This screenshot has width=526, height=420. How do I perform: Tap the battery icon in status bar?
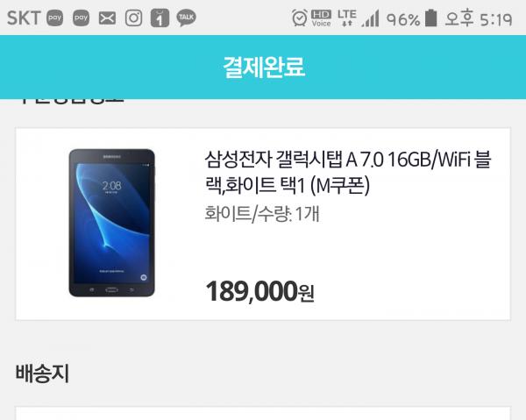click(431, 18)
